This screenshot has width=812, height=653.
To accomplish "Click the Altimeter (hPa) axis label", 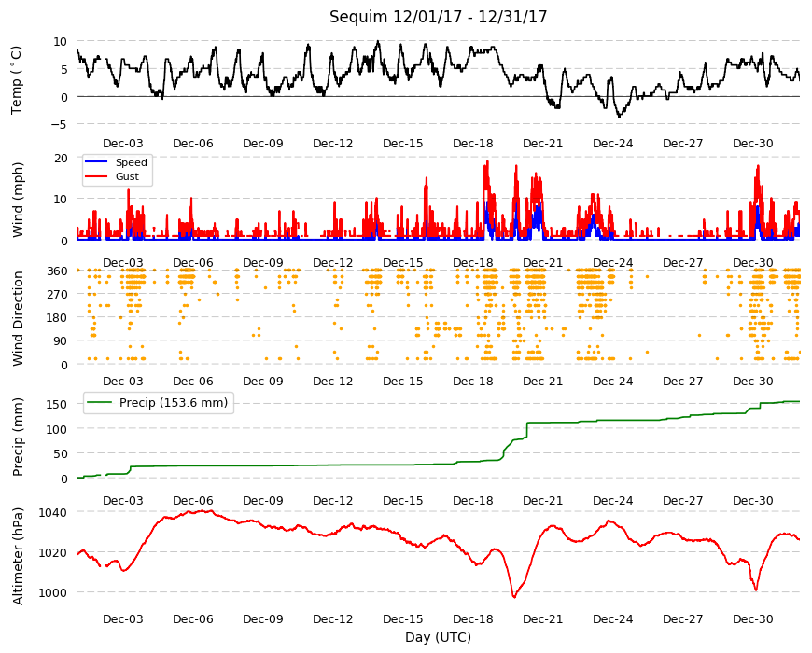I will [x=18, y=556].
